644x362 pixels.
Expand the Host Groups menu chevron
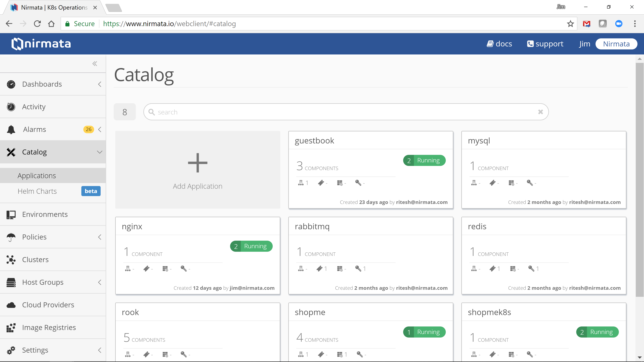click(x=100, y=282)
